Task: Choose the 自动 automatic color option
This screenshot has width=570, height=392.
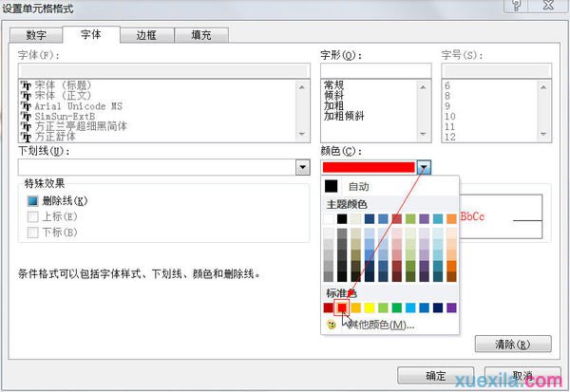Action: click(390, 186)
